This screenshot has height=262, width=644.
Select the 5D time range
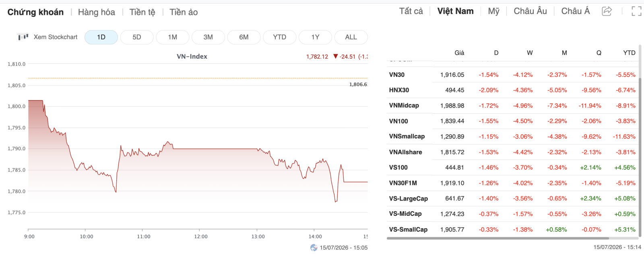(137, 37)
